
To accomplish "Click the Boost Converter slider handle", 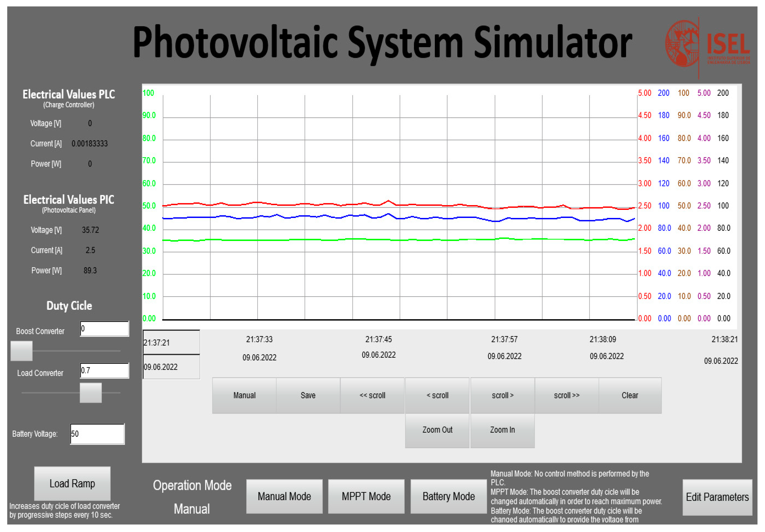I will tap(22, 351).
